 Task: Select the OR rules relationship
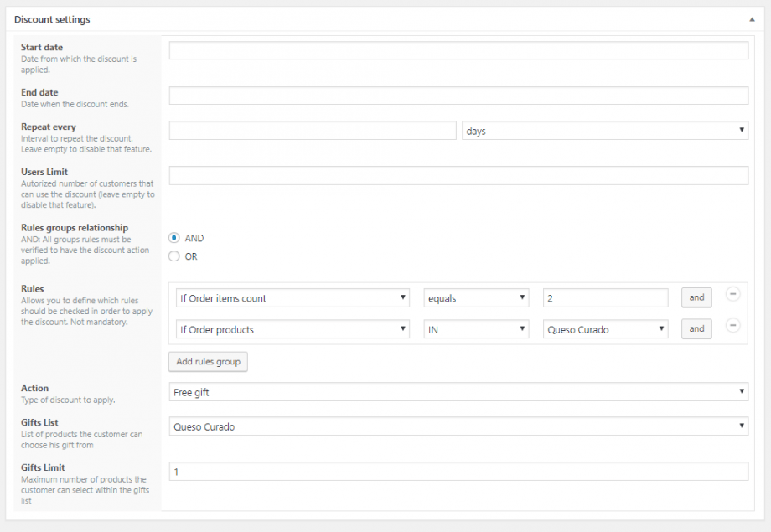[174, 256]
